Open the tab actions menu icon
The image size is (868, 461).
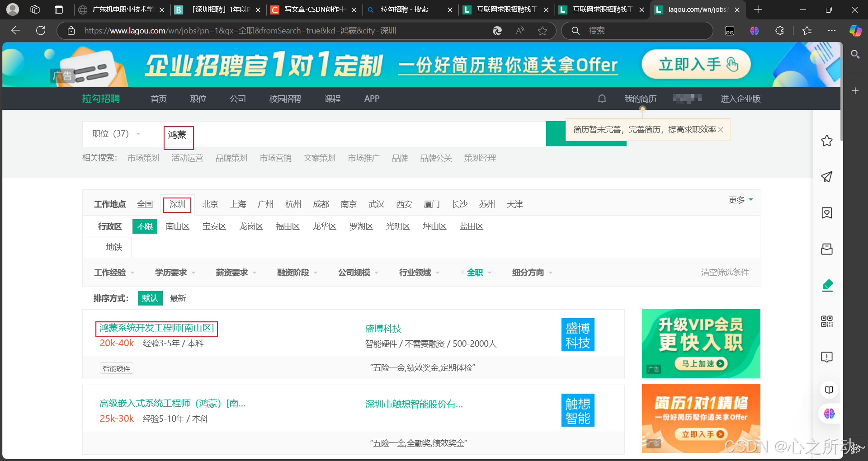(59, 9)
